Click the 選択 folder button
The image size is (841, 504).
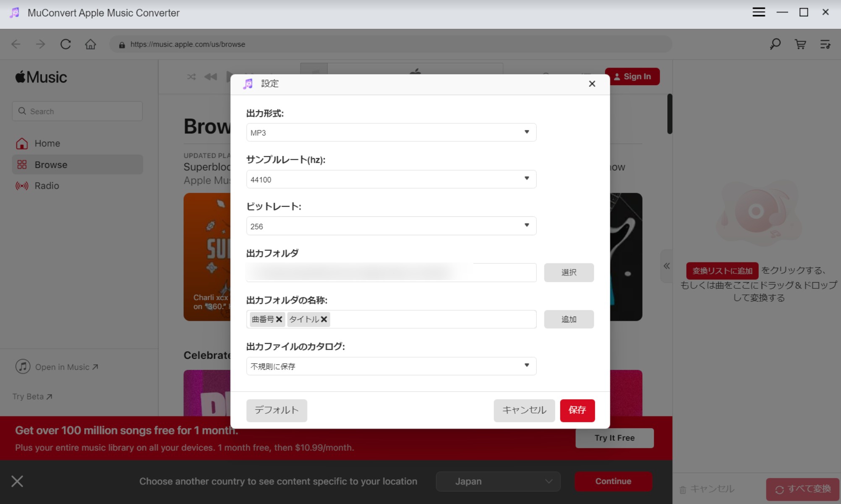569,273
